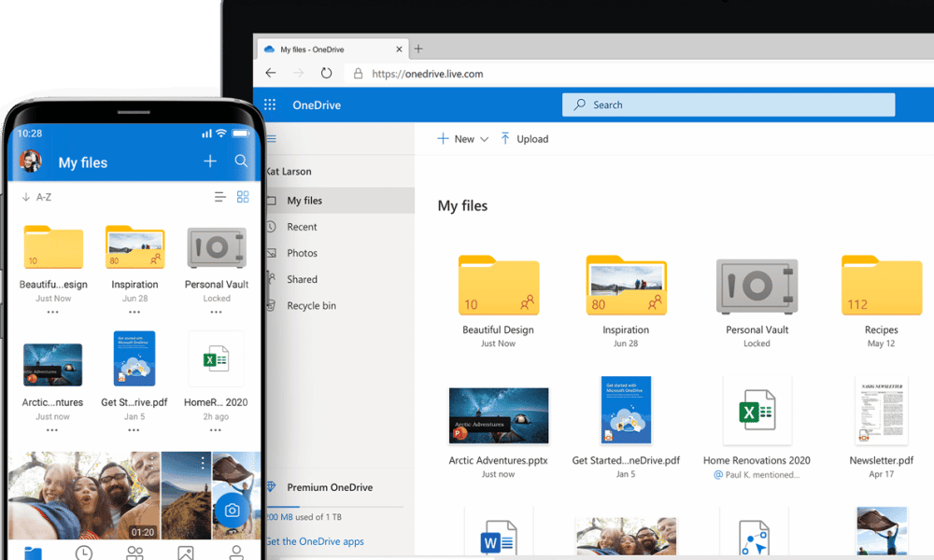Tap the profile avatar in the phone app
Image resolution: width=934 pixels, height=560 pixels.
[31, 161]
